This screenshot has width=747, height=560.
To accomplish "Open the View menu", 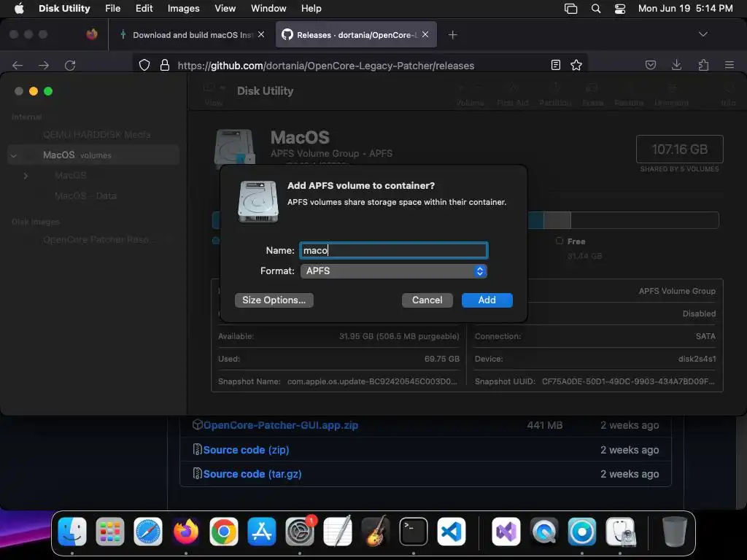I will 225,9.
